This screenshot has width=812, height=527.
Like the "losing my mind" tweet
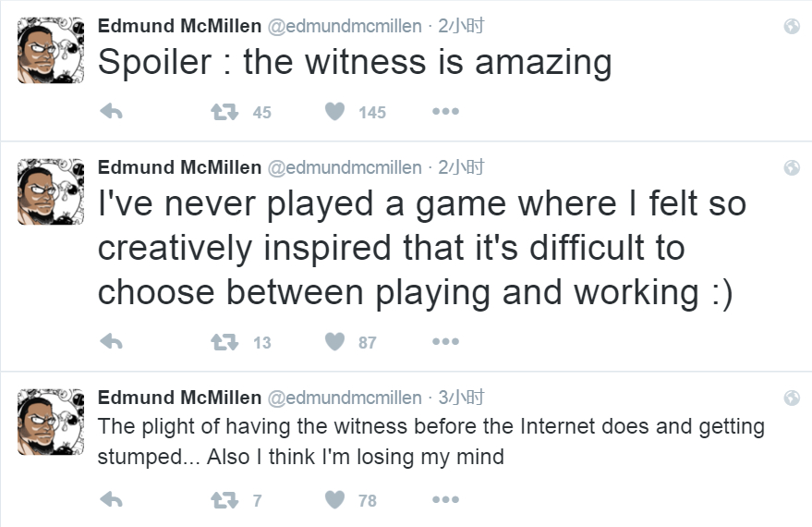[x=335, y=500]
